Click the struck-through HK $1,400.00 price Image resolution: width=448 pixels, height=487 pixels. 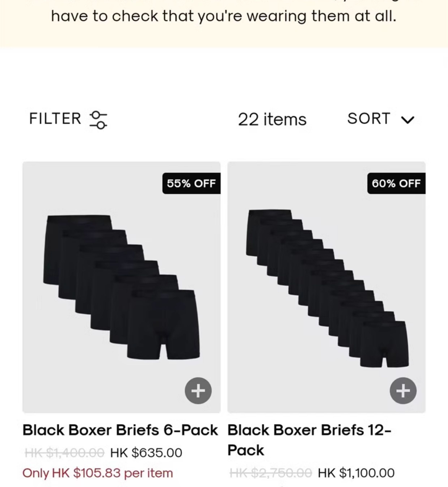tap(65, 452)
